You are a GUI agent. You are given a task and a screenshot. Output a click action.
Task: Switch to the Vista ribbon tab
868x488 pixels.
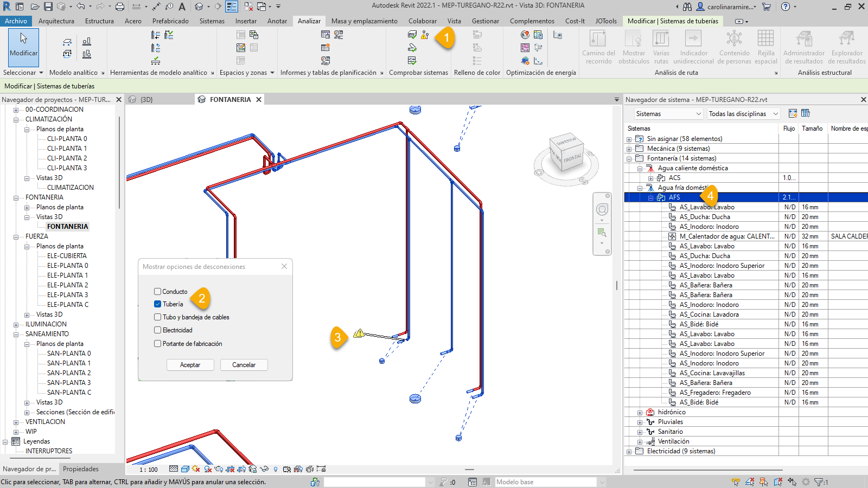click(x=455, y=21)
